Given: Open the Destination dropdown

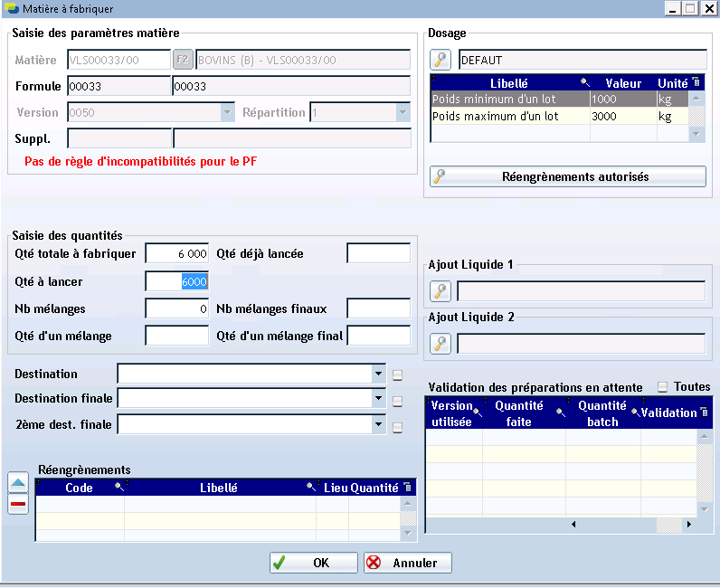Looking at the screenshot, I should pyautogui.click(x=378, y=374).
